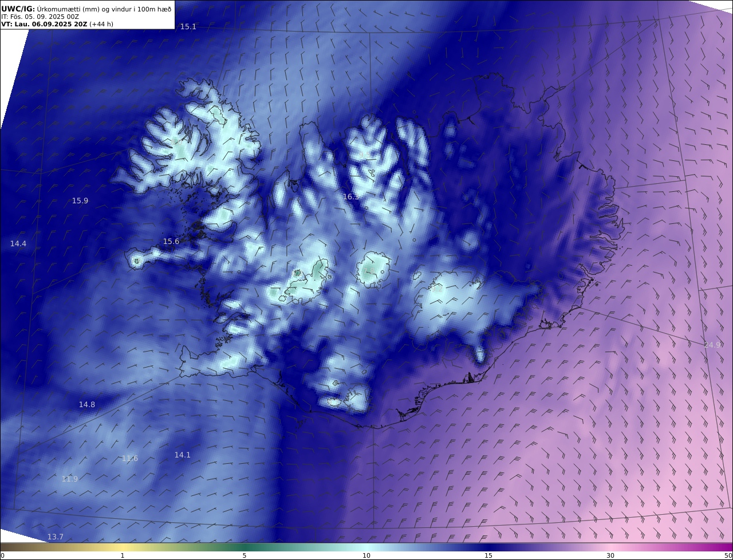Screen dimensions: 733x560
Task: Click the UWC/IG map title text
Action: pos(86,9)
